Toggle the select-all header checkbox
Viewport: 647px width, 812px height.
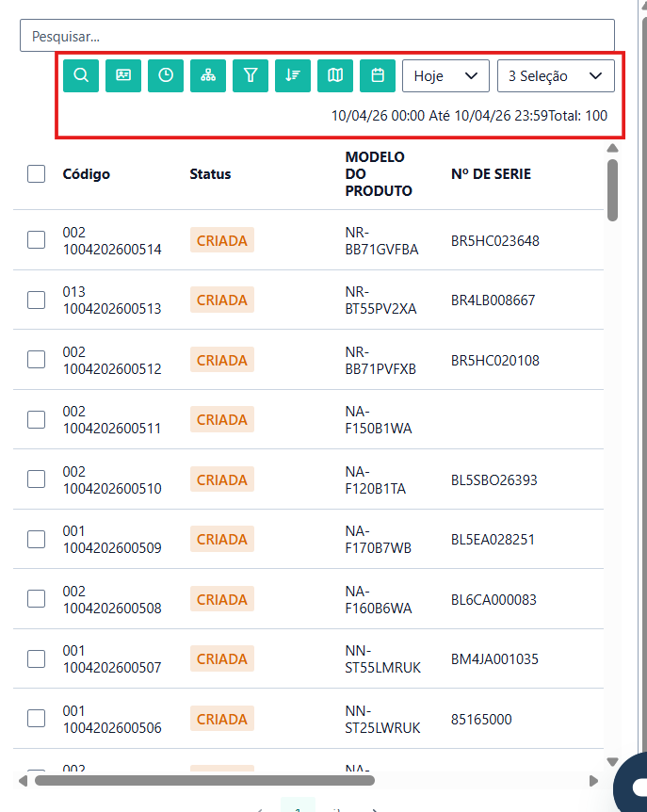pyautogui.click(x=37, y=173)
